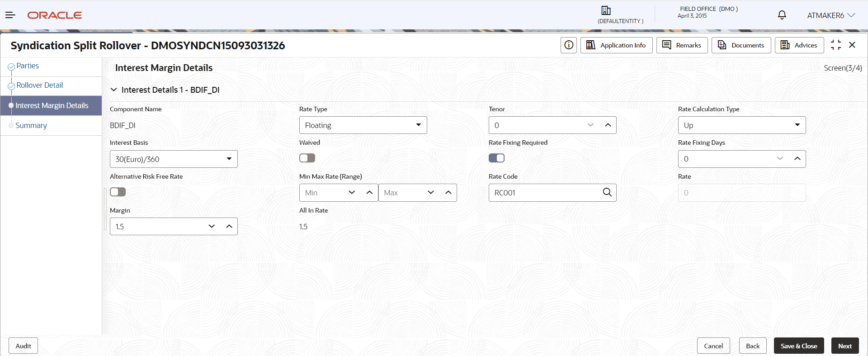Collapse the Interest Details 1 section

pyautogui.click(x=114, y=90)
